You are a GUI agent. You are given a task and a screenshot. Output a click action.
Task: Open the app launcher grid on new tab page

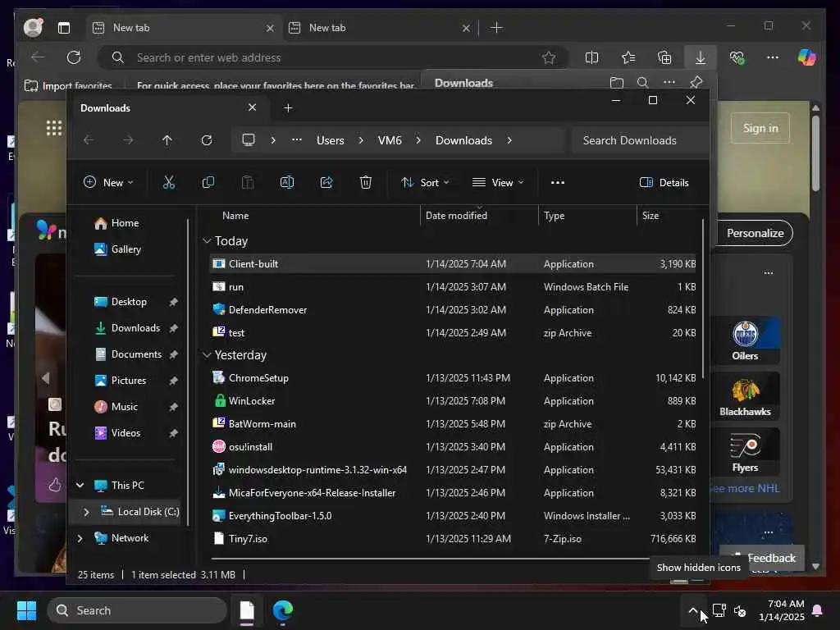(54, 128)
